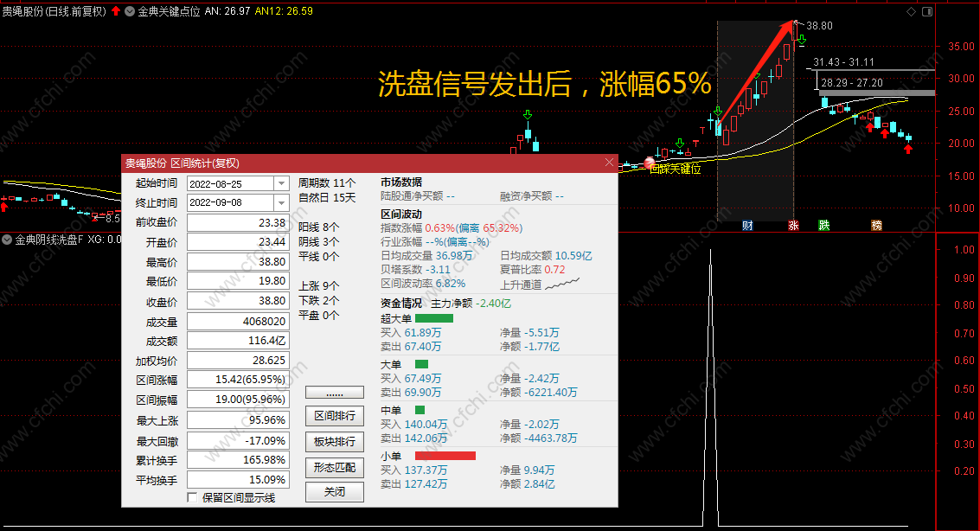Click the AN12: 26.59 indicator value

click(x=284, y=11)
